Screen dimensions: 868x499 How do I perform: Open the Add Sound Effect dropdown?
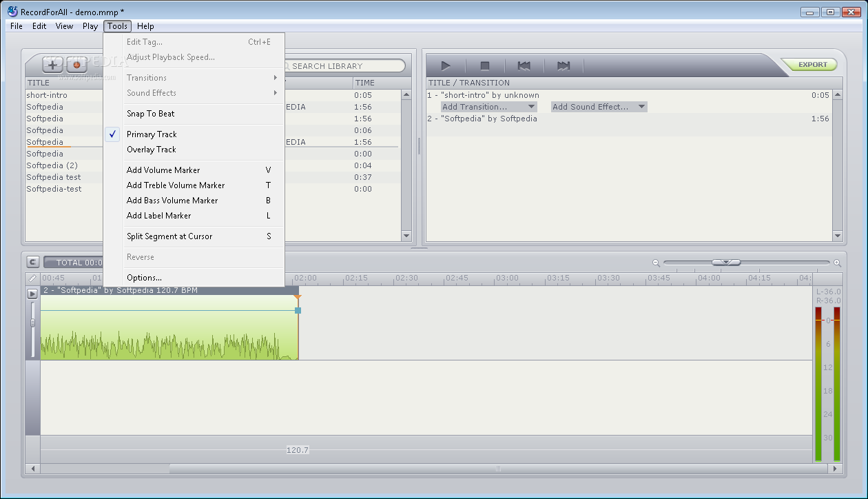599,107
